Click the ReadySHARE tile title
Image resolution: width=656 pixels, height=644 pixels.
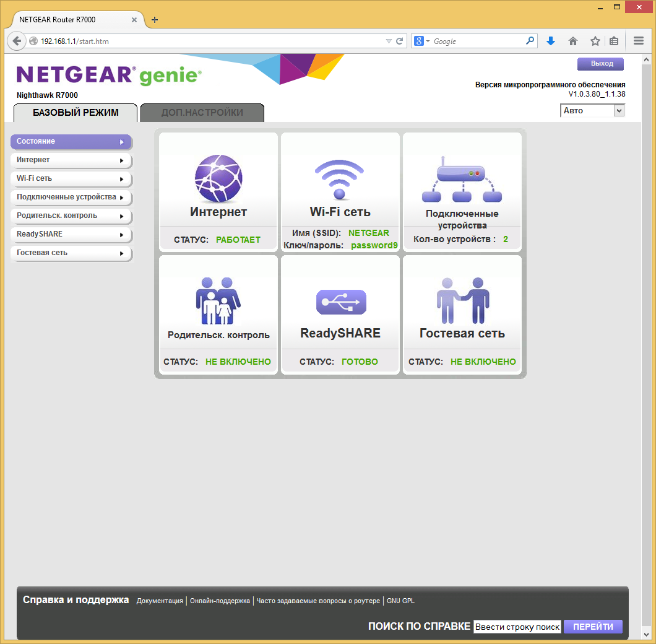[x=340, y=333]
